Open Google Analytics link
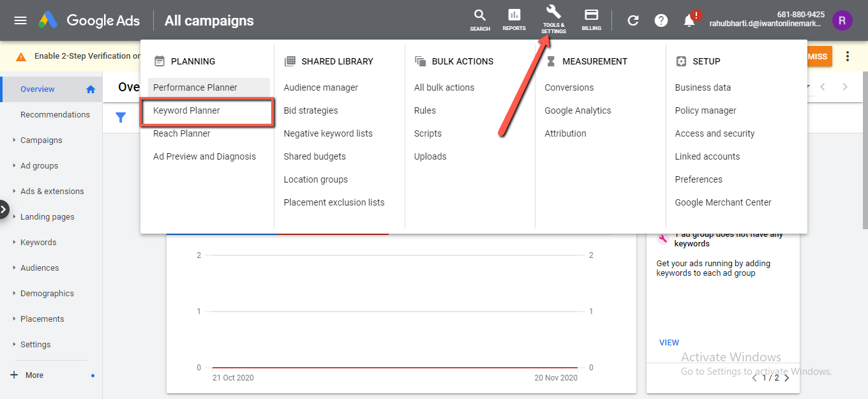This screenshot has width=868, height=399. pos(578,110)
